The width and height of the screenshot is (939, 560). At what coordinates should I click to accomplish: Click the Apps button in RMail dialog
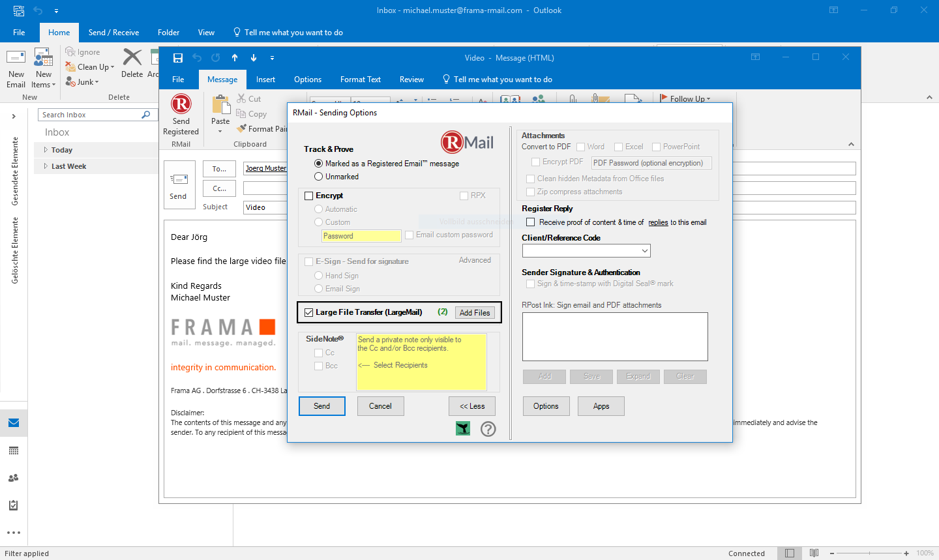(x=601, y=406)
